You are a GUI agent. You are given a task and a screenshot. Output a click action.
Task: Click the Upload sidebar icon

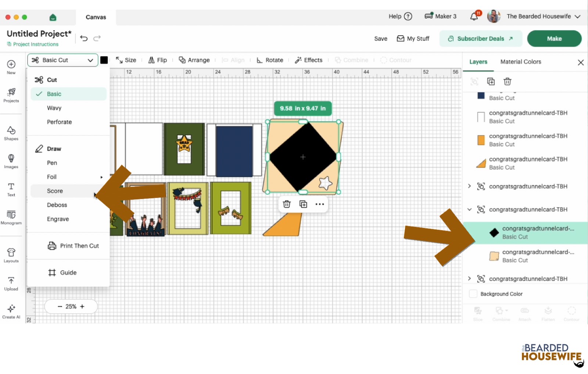[11, 284]
